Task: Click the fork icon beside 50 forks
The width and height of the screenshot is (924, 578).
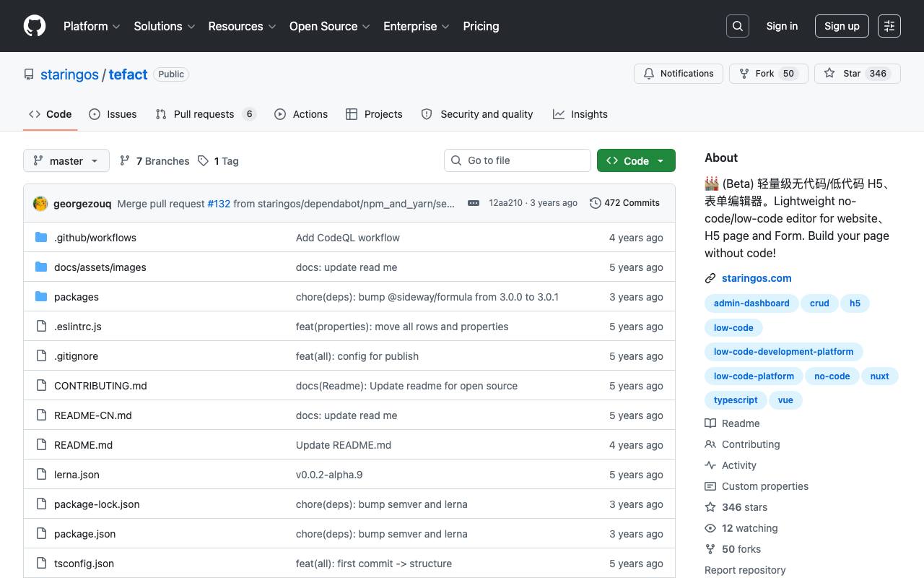Action: coord(710,549)
